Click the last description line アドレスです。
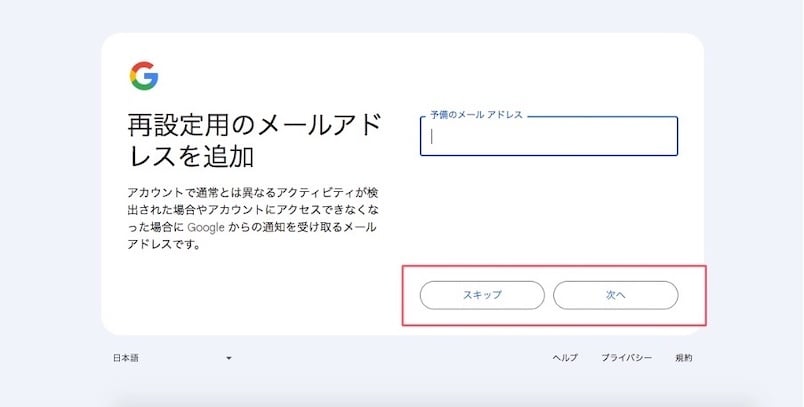Viewport: 804px width, 407px height. pyautogui.click(x=164, y=244)
